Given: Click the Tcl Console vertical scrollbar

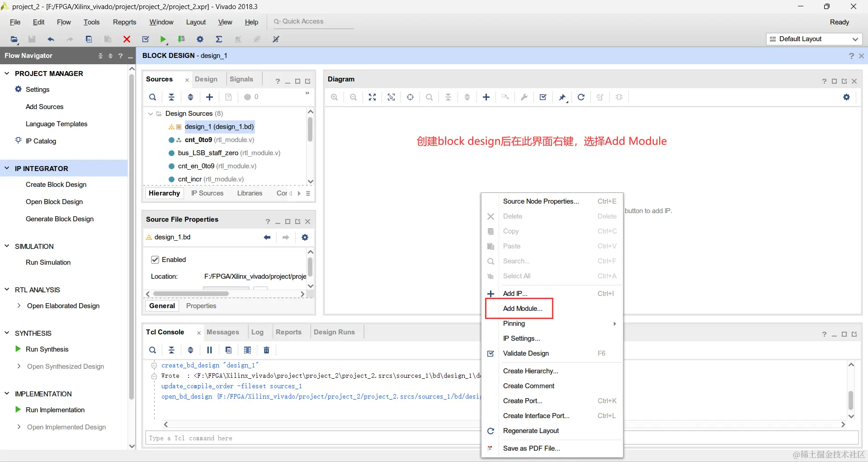Looking at the screenshot, I should click(851, 400).
